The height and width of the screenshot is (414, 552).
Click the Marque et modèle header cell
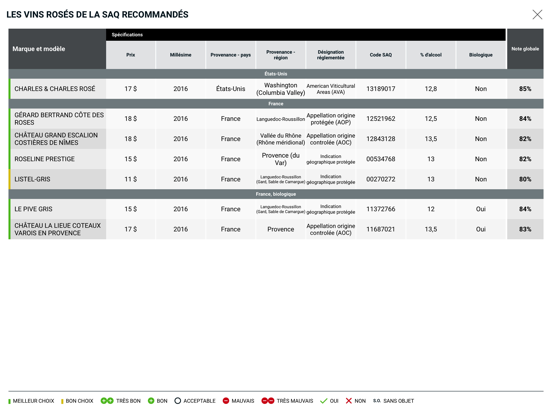[57, 49]
